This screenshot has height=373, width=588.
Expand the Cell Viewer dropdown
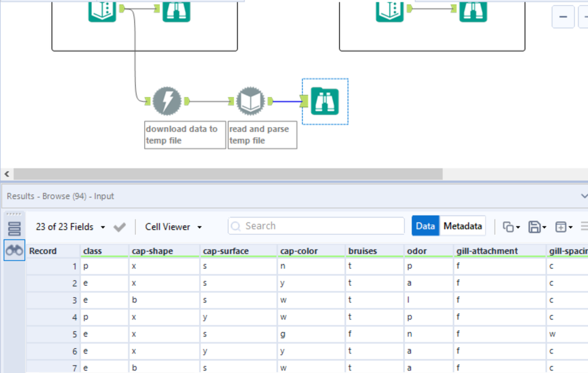(x=173, y=227)
